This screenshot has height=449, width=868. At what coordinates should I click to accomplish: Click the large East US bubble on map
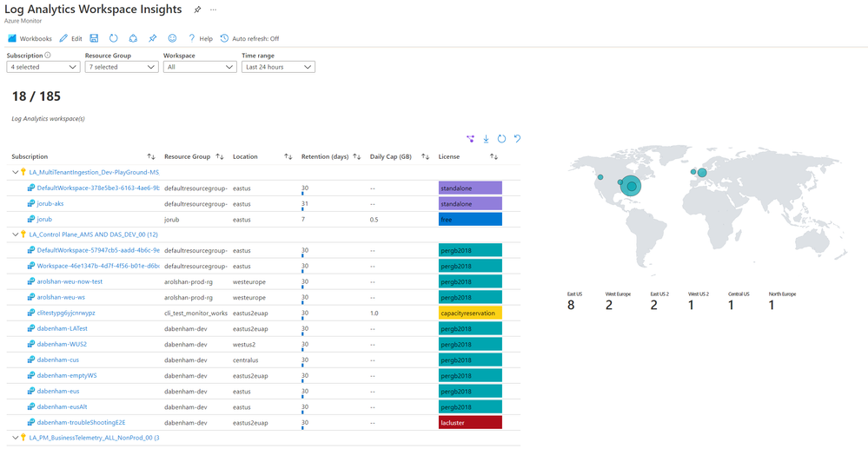tap(631, 186)
